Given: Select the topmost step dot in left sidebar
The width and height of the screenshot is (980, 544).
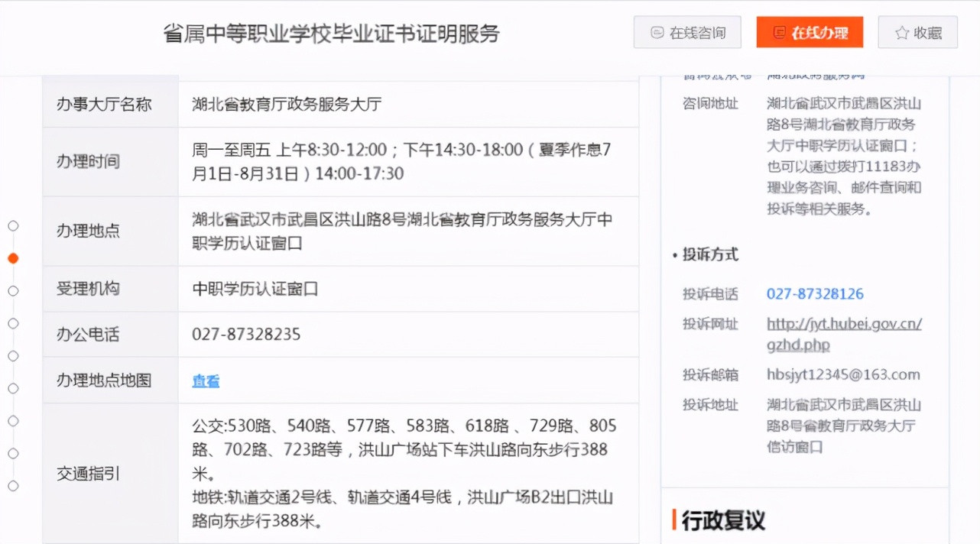Looking at the screenshot, I should (13, 225).
